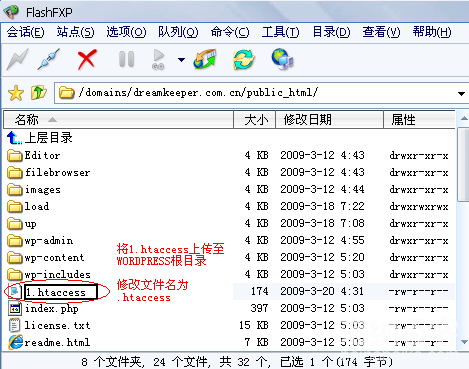Click the status bar selection summary text
Viewport: 469px width, 369px height.
tap(237, 361)
